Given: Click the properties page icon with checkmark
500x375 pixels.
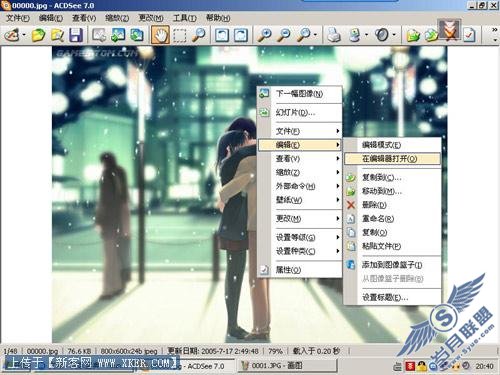Looking at the screenshot, I should [x=469, y=35].
